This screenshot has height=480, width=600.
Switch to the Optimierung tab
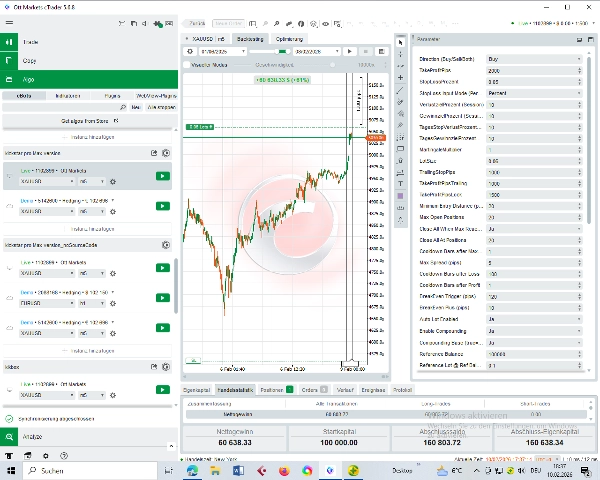tap(289, 39)
